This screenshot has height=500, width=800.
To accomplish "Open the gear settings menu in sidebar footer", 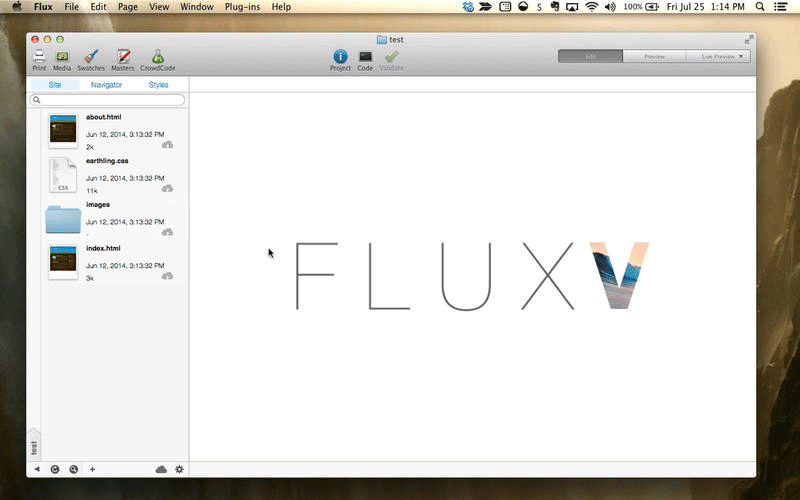I will pos(179,469).
